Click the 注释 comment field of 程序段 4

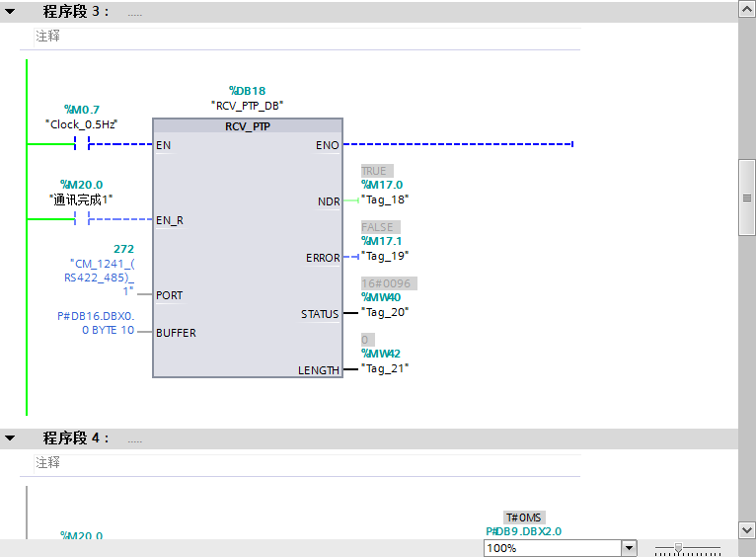pos(307,463)
